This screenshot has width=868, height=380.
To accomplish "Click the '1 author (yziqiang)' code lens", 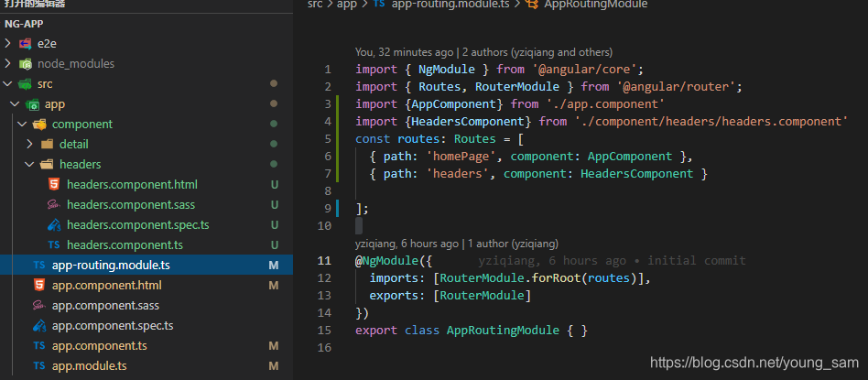I will pyautogui.click(x=513, y=244).
